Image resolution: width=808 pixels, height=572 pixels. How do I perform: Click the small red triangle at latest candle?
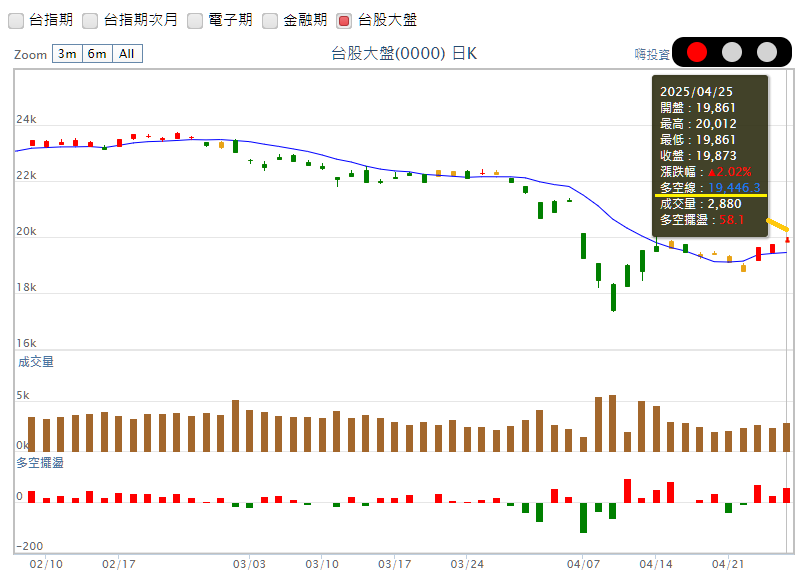point(788,239)
